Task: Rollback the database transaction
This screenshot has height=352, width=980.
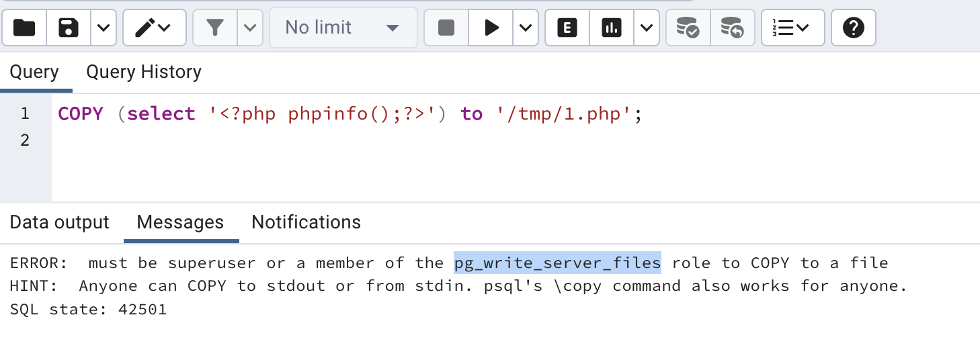Action: [x=732, y=28]
